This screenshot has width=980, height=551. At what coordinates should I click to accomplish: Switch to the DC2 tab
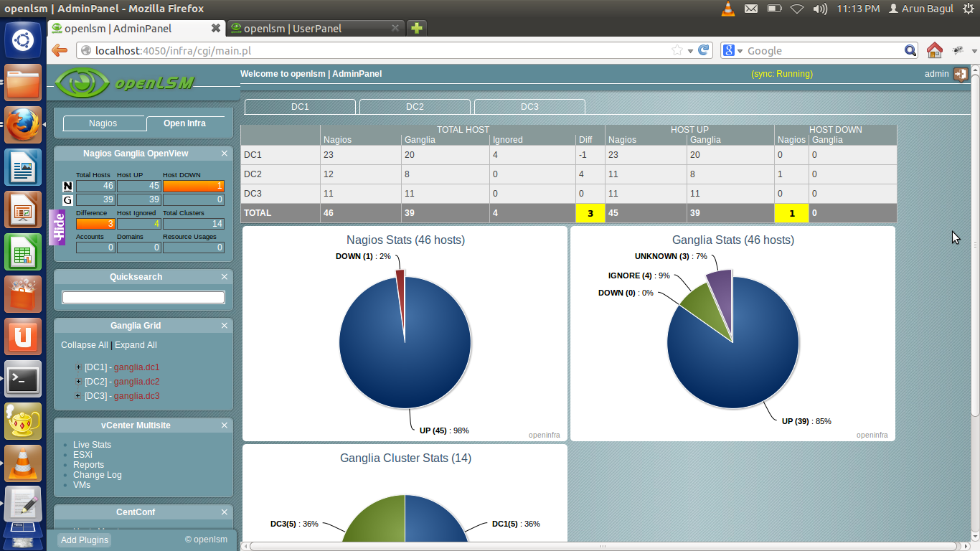pos(415,106)
